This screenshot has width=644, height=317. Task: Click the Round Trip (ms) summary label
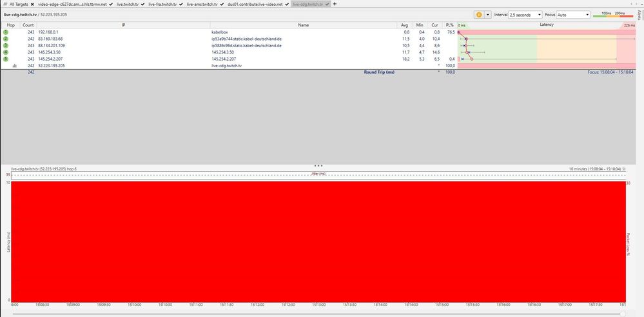tap(378, 72)
